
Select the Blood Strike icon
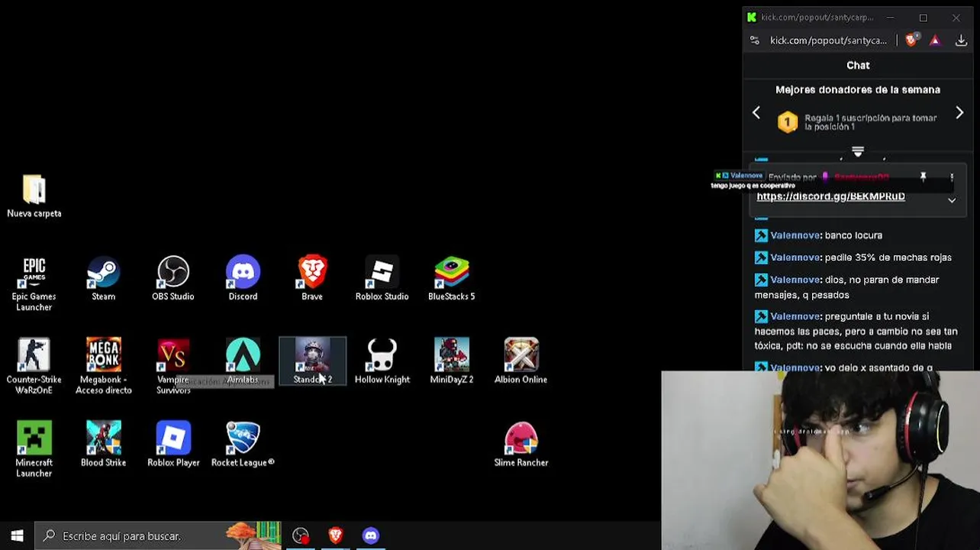(x=104, y=445)
